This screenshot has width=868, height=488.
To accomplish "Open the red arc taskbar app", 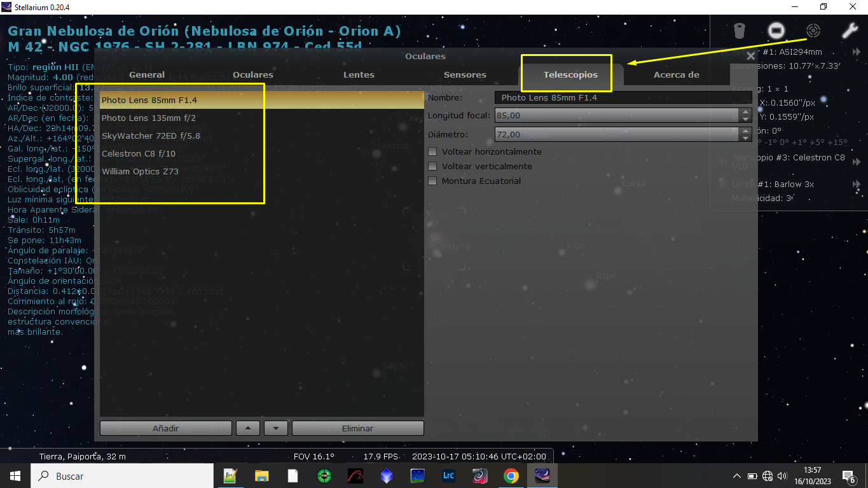I will tap(355, 476).
